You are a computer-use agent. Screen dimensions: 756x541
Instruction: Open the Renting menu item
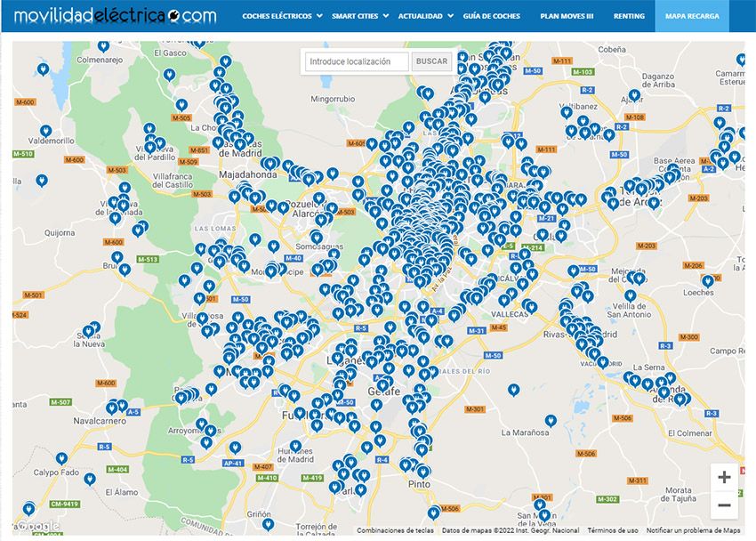[629, 16]
